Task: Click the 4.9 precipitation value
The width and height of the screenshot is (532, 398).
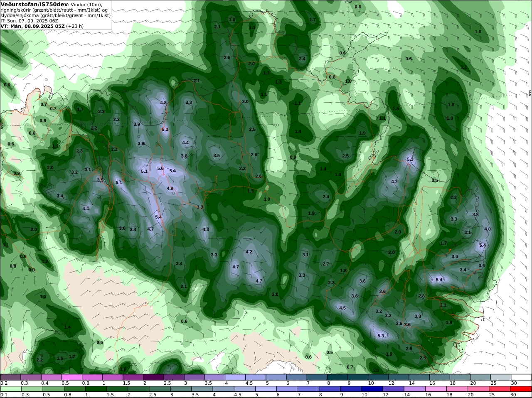Action: tap(170, 189)
